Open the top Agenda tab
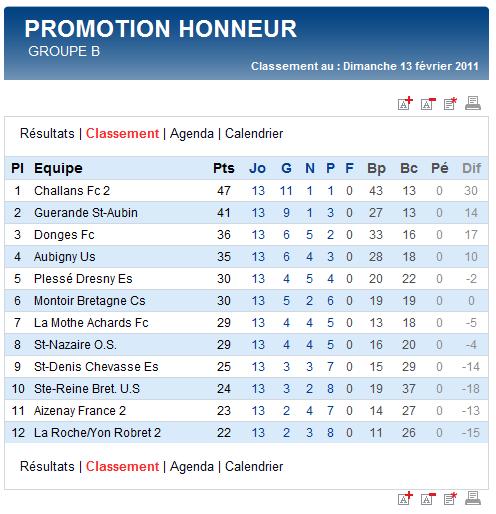This screenshot has width=496, height=514. click(x=192, y=134)
